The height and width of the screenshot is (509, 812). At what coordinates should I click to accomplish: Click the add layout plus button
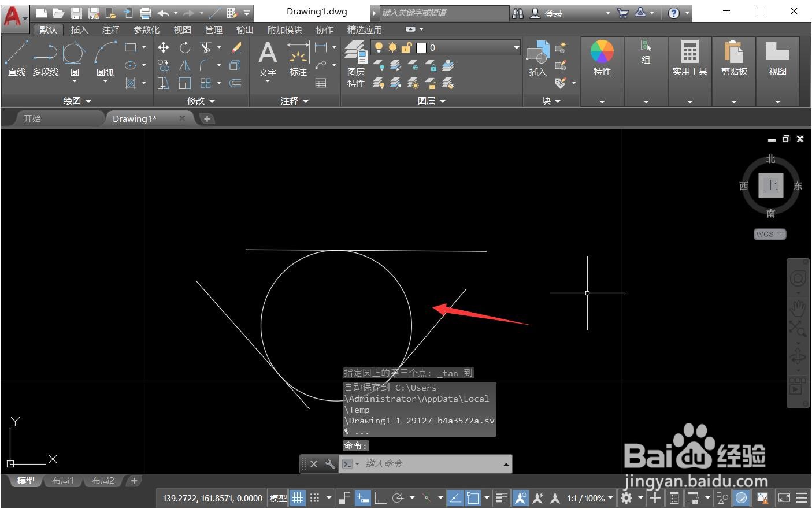(134, 480)
